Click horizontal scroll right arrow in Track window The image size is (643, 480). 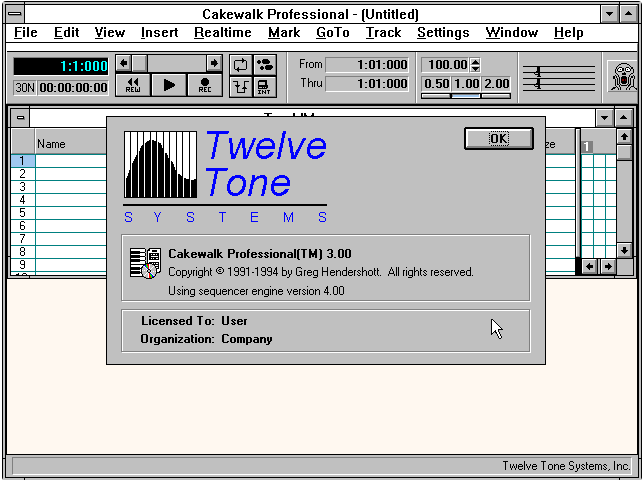coord(608,266)
